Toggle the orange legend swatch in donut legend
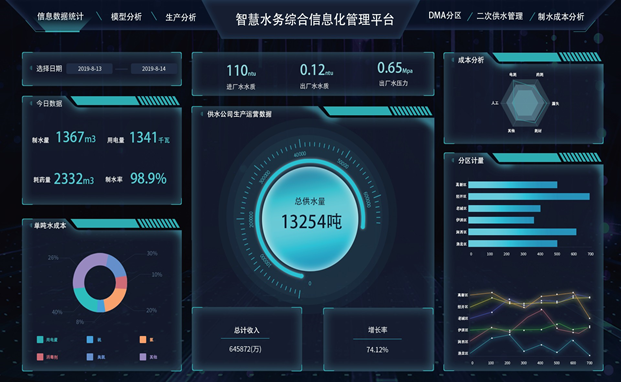This screenshot has width=621, height=382. coord(143,340)
